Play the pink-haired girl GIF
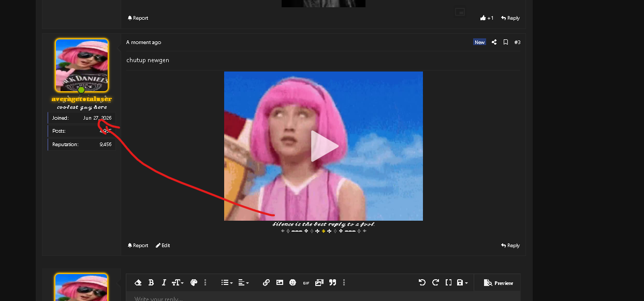 [x=324, y=146]
